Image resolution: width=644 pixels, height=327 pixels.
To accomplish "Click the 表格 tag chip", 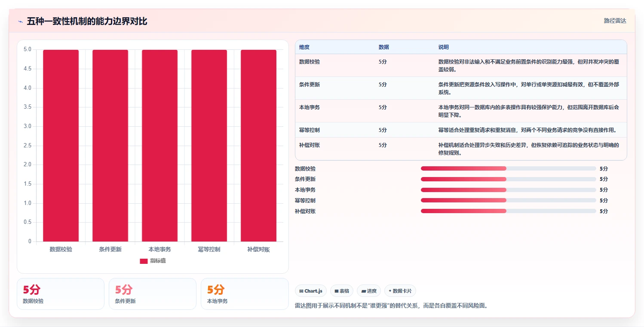I will coord(342,291).
